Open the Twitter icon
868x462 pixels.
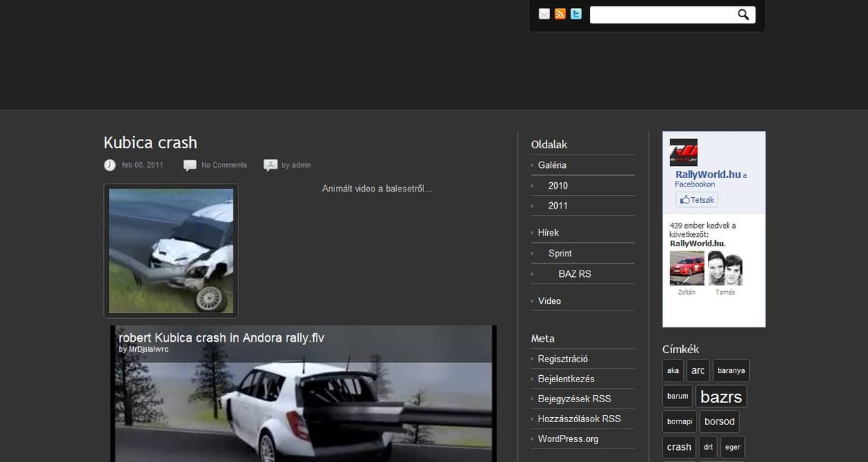[576, 14]
